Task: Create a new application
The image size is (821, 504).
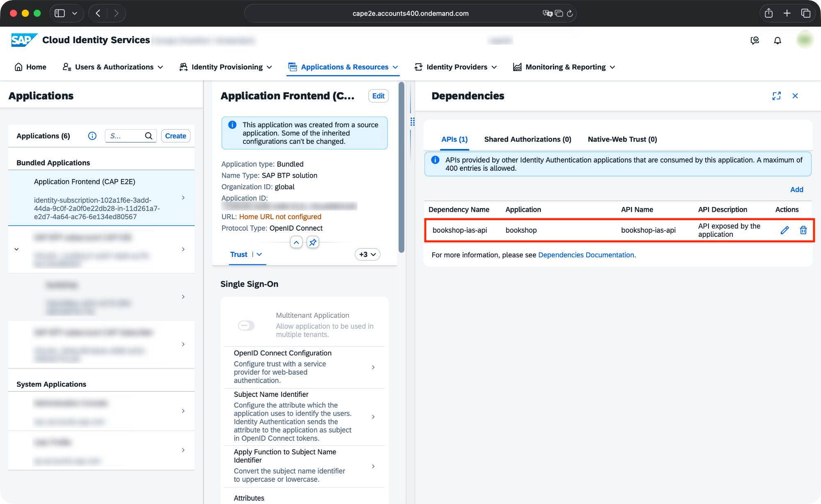Action: tap(175, 135)
